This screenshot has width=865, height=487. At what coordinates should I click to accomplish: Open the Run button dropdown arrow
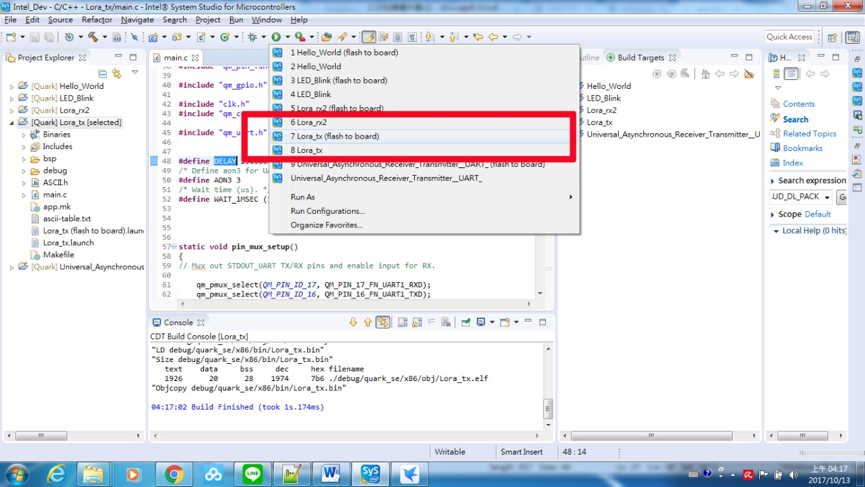(x=287, y=37)
